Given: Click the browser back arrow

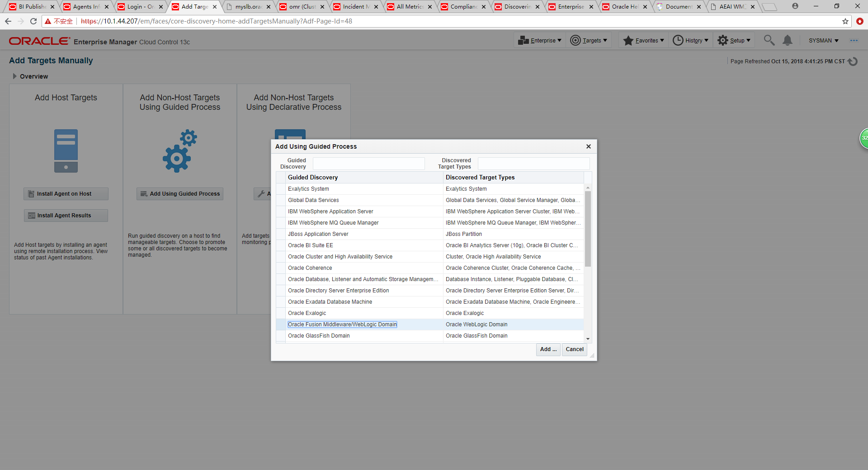Looking at the screenshot, I should click(8, 21).
